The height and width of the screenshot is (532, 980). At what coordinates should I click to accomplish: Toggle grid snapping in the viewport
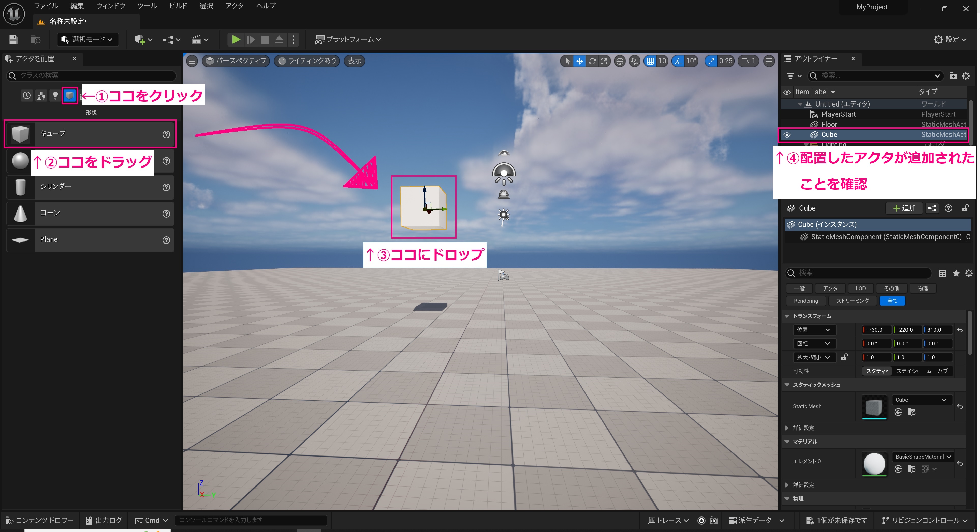tap(651, 61)
